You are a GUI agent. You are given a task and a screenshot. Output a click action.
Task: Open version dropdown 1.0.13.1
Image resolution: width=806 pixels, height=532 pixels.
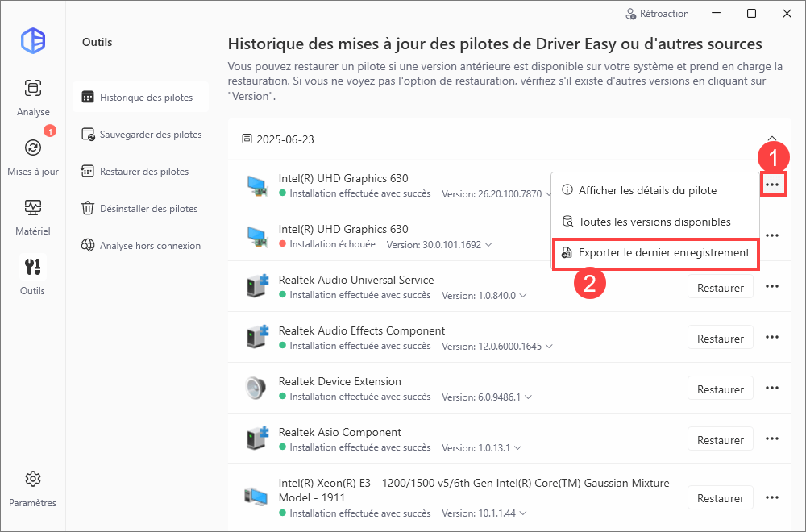tap(517, 448)
